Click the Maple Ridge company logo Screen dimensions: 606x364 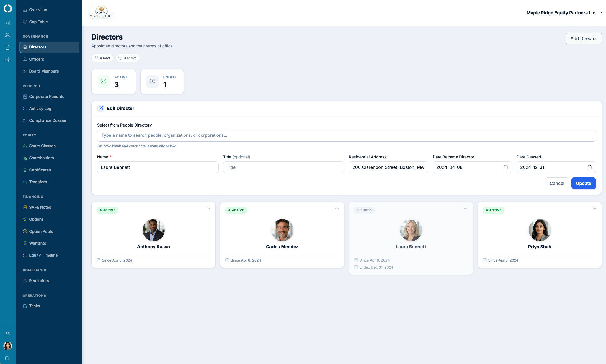[101, 13]
